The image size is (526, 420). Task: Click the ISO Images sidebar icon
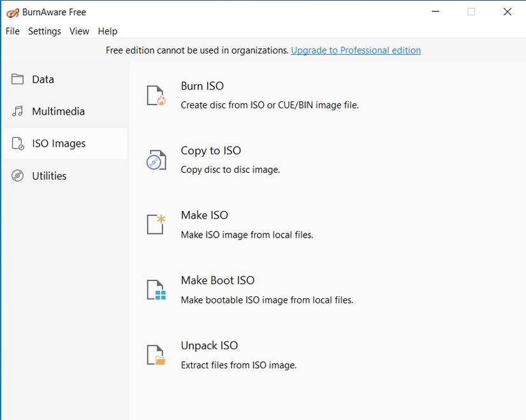(18, 143)
